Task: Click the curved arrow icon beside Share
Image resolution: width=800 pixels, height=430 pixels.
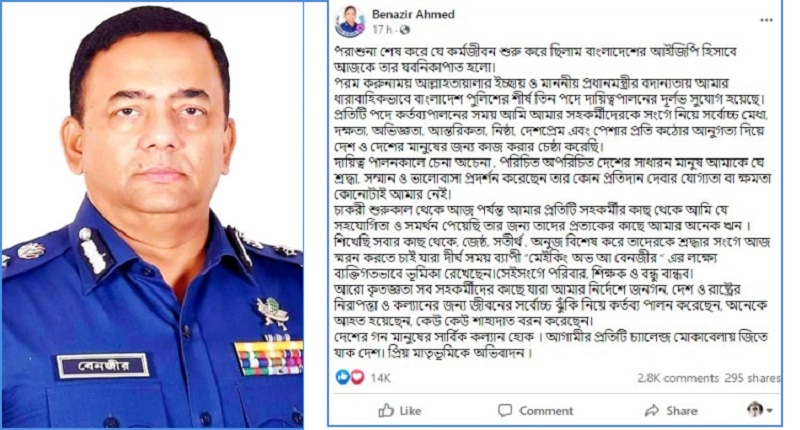Action: click(652, 410)
